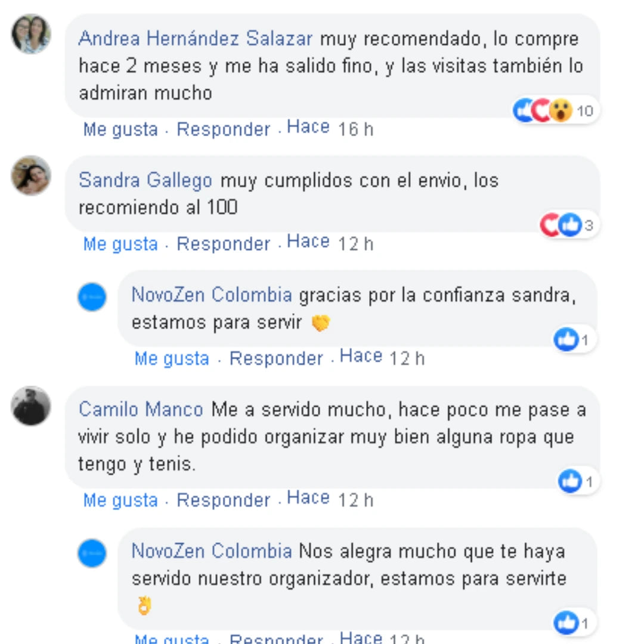This screenshot has width=644, height=644.
Task: Click the like reaction on NovoZen's organizador reply
Action: point(566,623)
